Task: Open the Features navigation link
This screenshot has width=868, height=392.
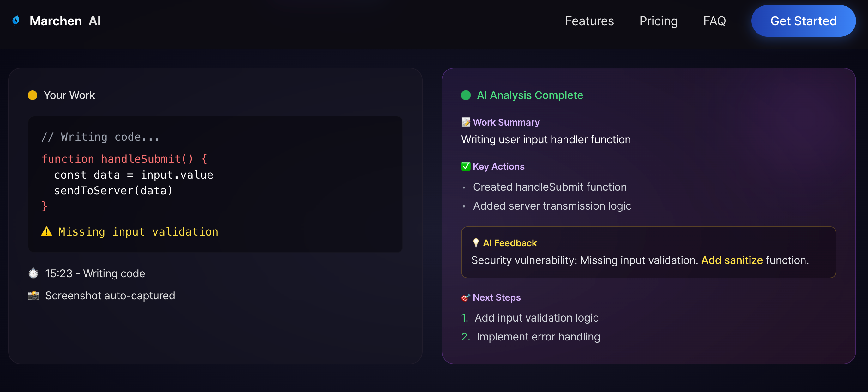Action: [x=589, y=21]
